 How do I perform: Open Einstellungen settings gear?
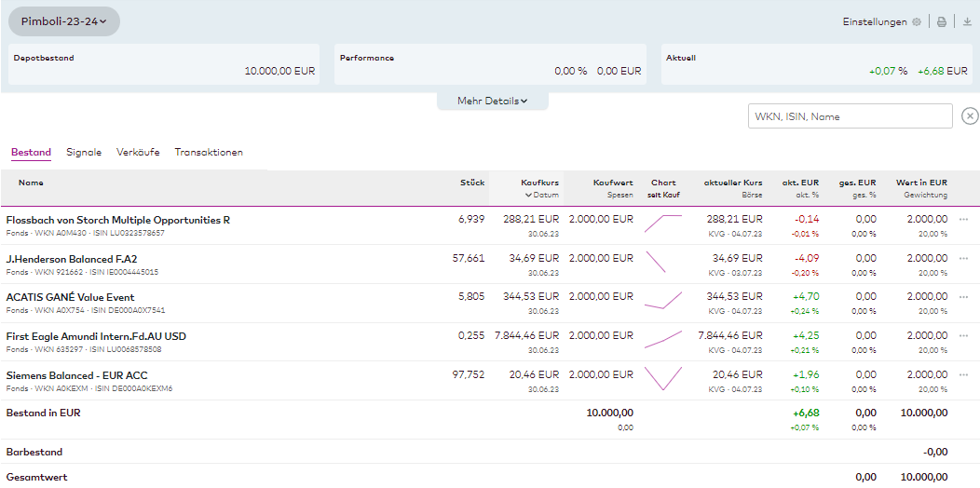click(917, 21)
